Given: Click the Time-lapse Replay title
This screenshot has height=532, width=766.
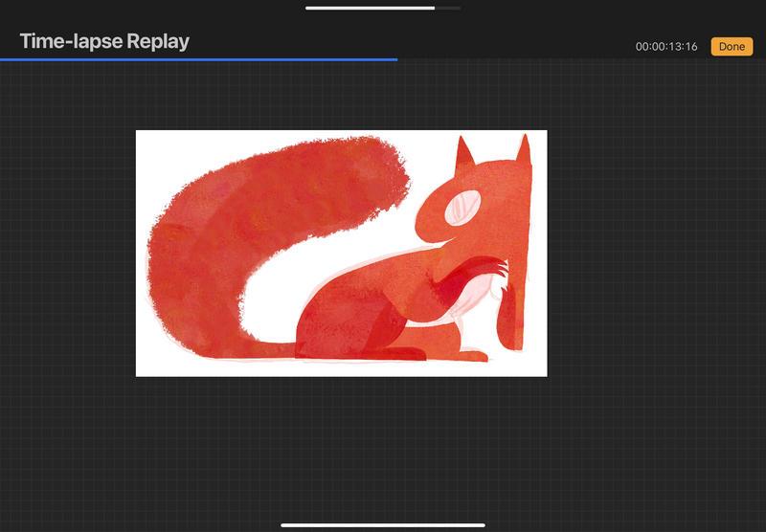Looking at the screenshot, I should point(104,41).
